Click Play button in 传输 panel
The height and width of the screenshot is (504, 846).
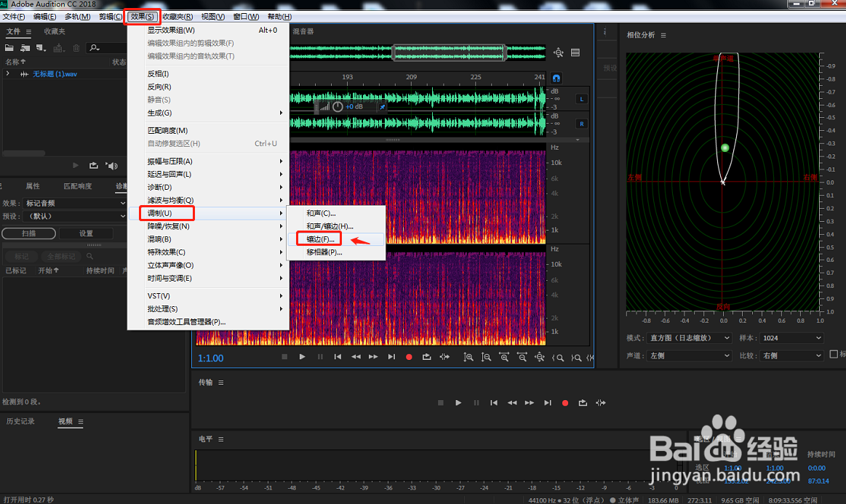click(x=458, y=403)
